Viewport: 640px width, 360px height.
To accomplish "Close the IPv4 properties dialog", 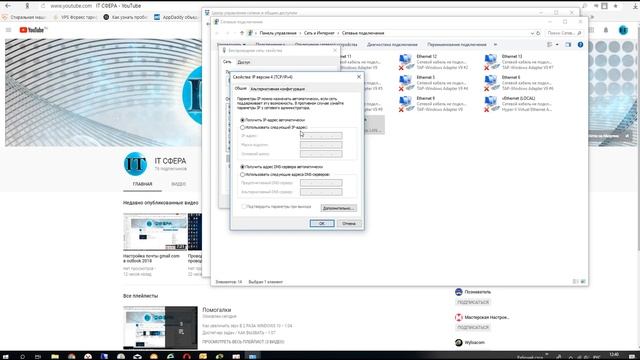I will pyautogui.click(x=359, y=77).
